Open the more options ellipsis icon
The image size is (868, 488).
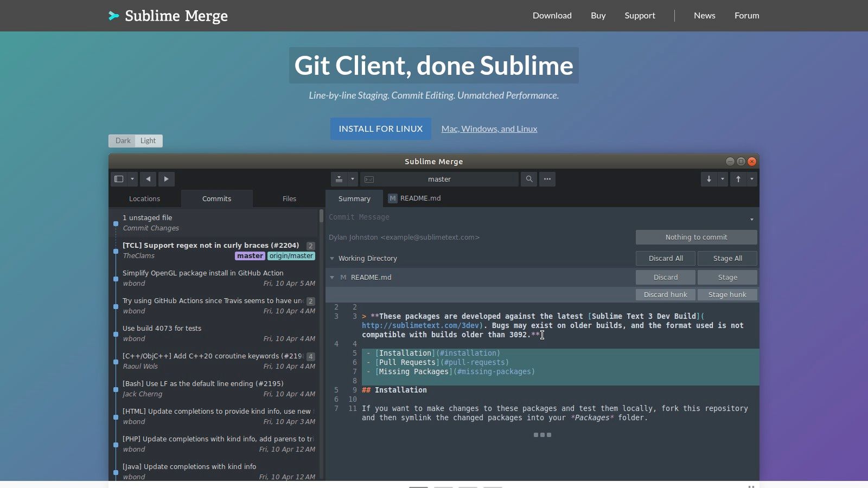click(547, 179)
